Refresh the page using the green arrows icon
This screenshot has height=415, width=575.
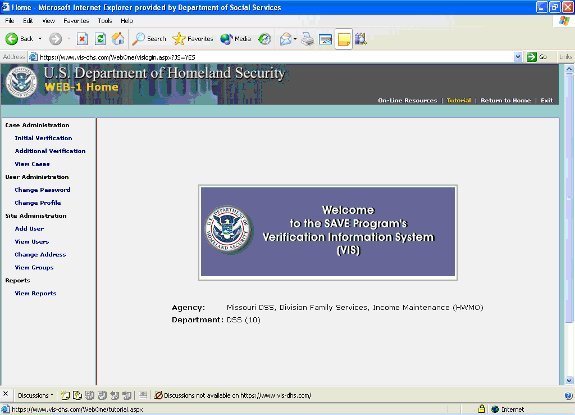100,38
